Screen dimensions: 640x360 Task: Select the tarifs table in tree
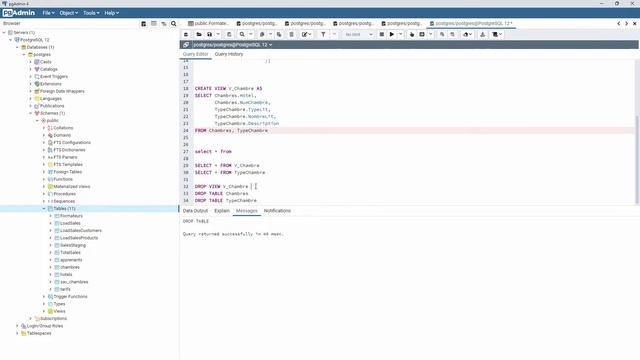(65, 289)
